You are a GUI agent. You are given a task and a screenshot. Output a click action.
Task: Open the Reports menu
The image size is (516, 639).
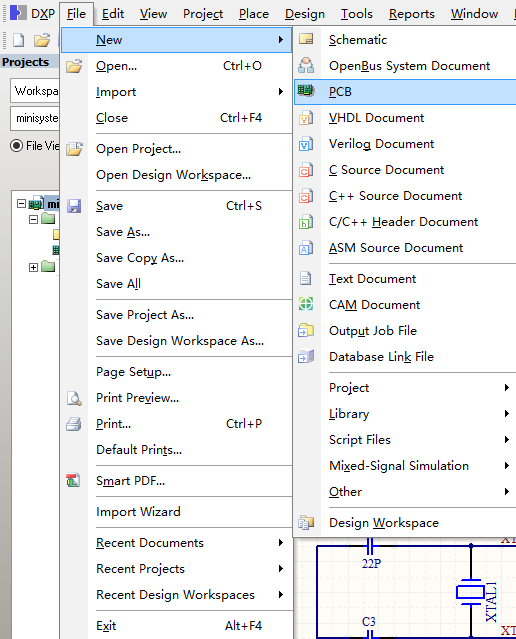point(412,14)
